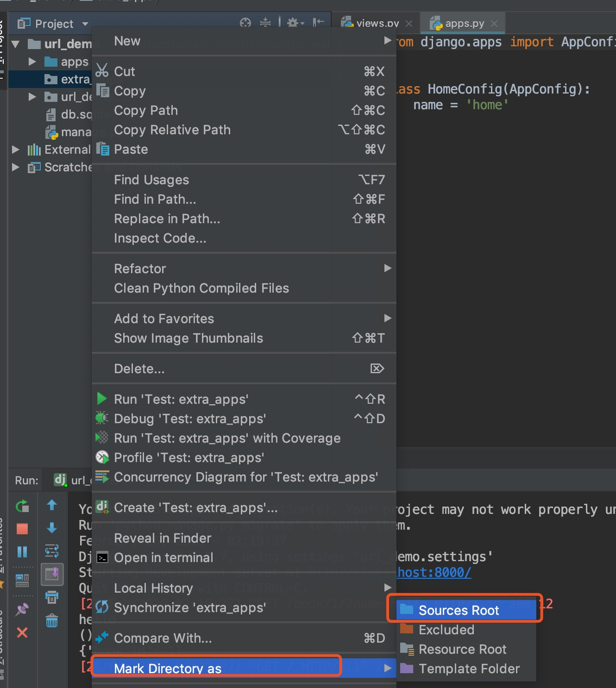
Task: Toggle the Pin Tab icon
Action: [22, 609]
